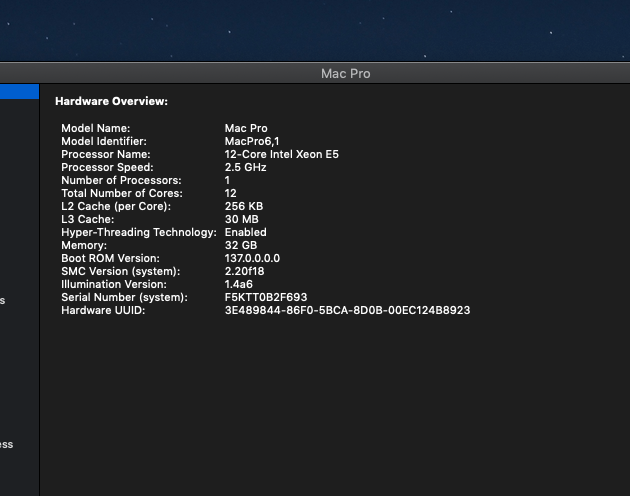Image resolution: width=630 pixels, height=496 pixels.
Task: Select the Model Identifier label
Action: (x=104, y=141)
